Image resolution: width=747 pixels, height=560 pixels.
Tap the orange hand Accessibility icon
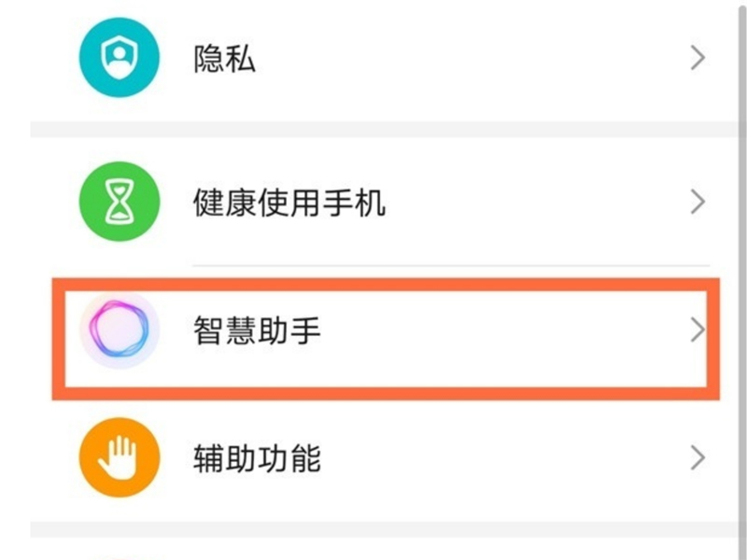pyautogui.click(x=118, y=458)
